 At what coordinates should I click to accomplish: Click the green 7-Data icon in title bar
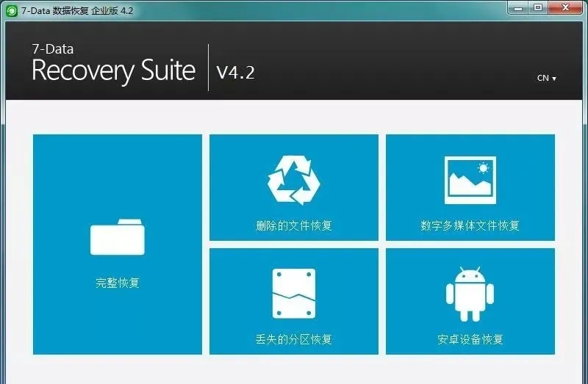tap(11, 10)
